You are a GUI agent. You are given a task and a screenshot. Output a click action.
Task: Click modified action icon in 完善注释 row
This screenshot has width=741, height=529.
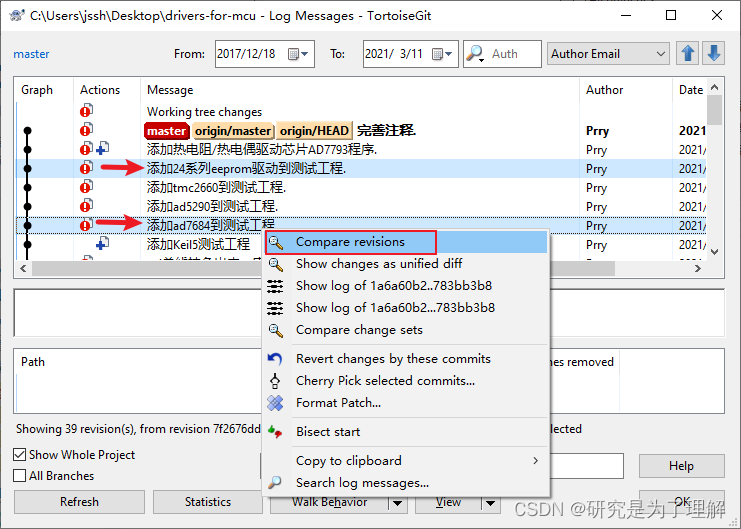click(86, 130)
